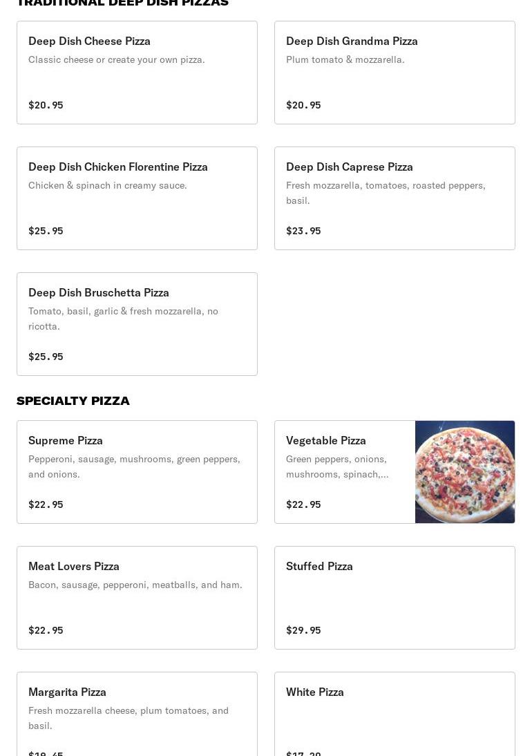Image resolution: width=532 pixels, height=756 pixels.
Task: Open the Deep Dish Cheese Pizza item
Action: coord(137,73)
